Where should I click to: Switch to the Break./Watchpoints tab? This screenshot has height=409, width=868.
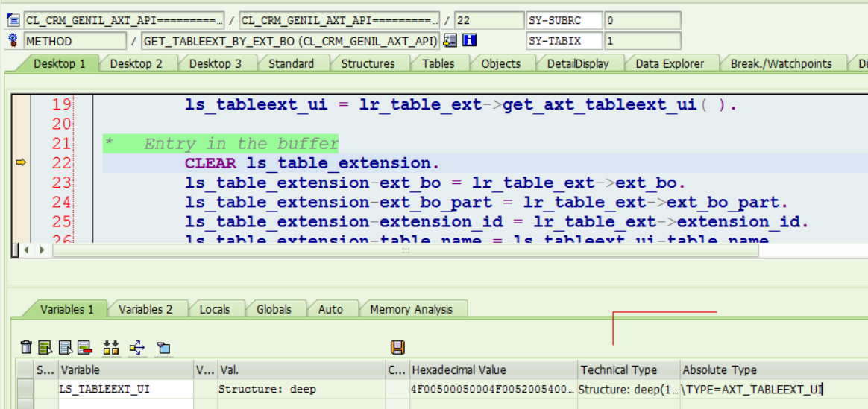click(781, 63)
